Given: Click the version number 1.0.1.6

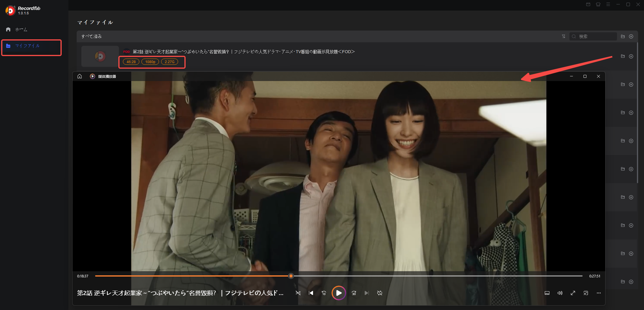Looking at the screenshot, I should pyautogui.click(x=23, y=13).
